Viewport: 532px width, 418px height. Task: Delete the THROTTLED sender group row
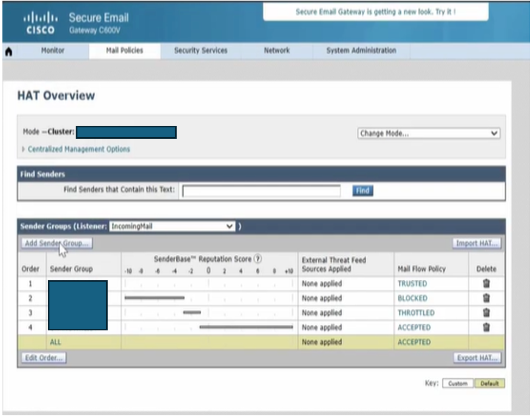[x=486, y=313]
